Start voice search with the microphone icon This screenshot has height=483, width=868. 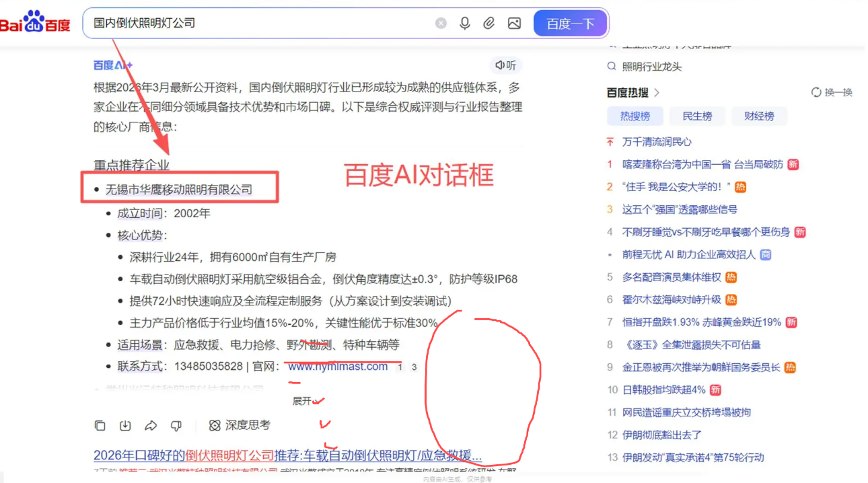click(x=465, y=23)
